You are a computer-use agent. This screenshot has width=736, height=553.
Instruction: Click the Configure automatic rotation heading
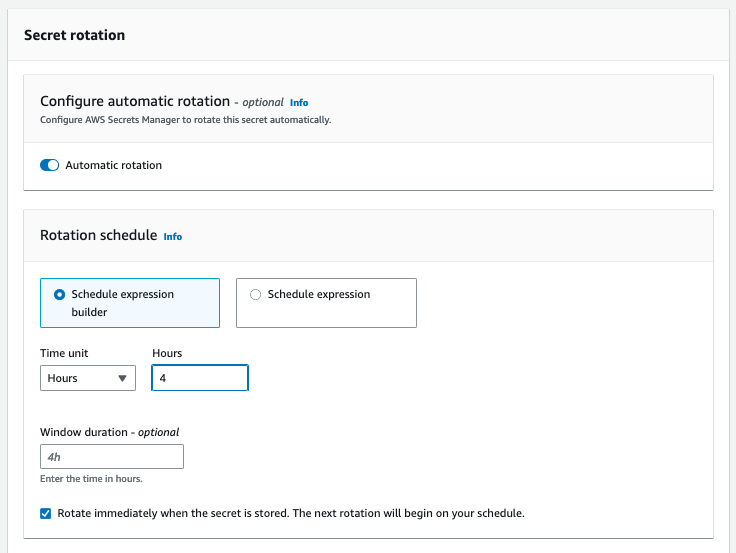click(135, 101)
